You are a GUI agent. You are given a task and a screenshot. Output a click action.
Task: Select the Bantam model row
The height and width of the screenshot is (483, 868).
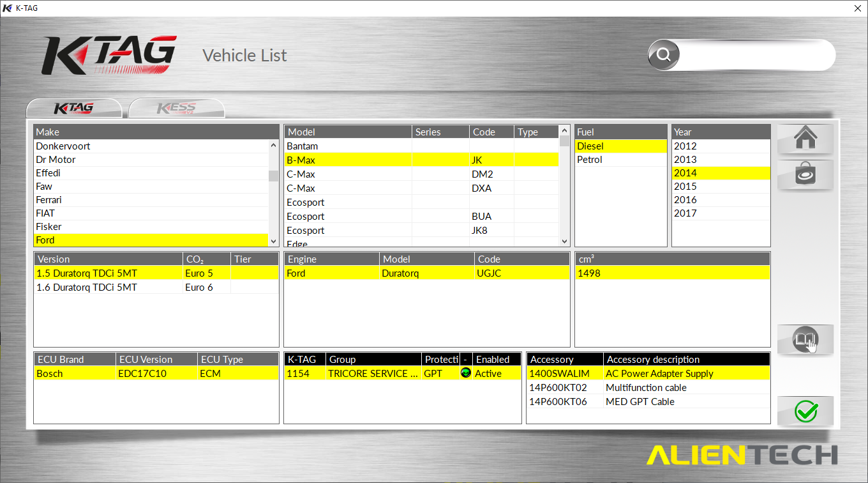pyautogui.click(x=421, y=146)
